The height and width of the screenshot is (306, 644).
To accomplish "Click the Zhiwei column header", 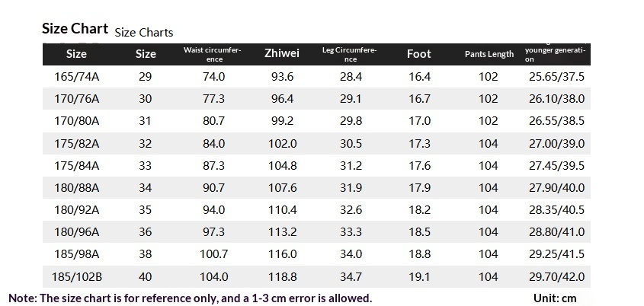I will pos(281,53).
